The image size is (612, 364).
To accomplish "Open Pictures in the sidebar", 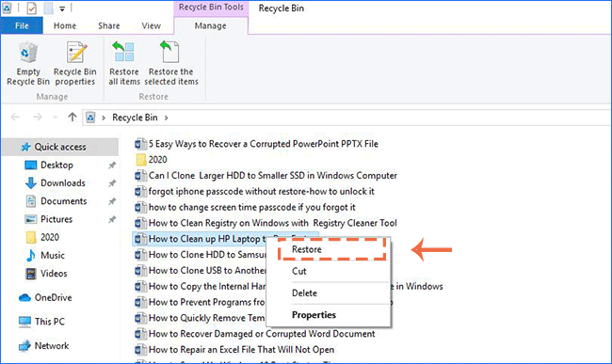I will [56, 219].
